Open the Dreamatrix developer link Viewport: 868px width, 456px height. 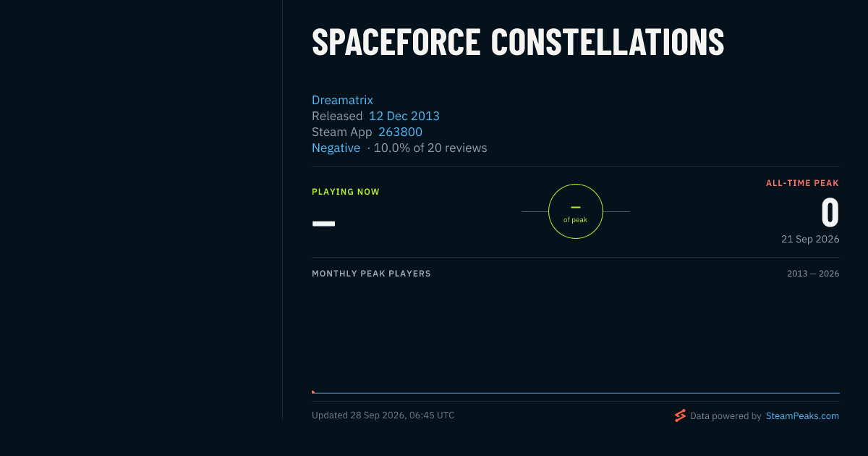click(342, 100)
